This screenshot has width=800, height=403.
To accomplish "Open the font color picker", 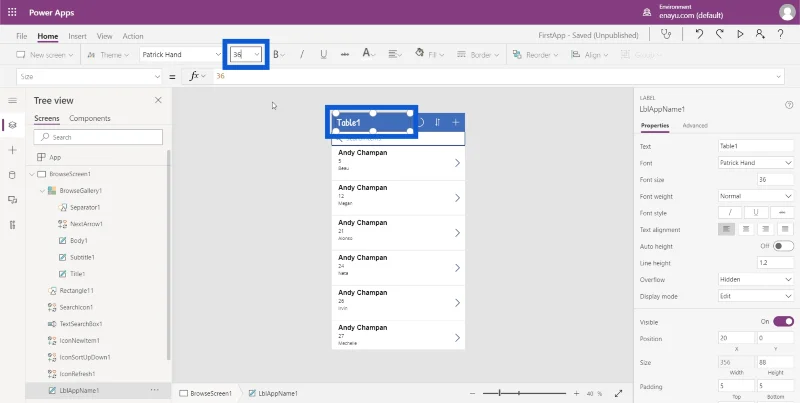I will coord(368,54).
